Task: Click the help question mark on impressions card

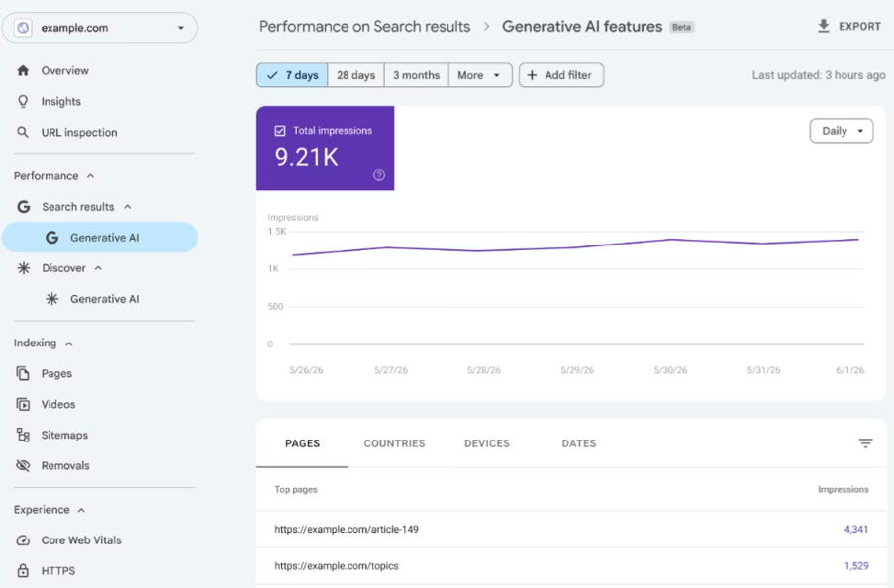Action: pos(379,175)
